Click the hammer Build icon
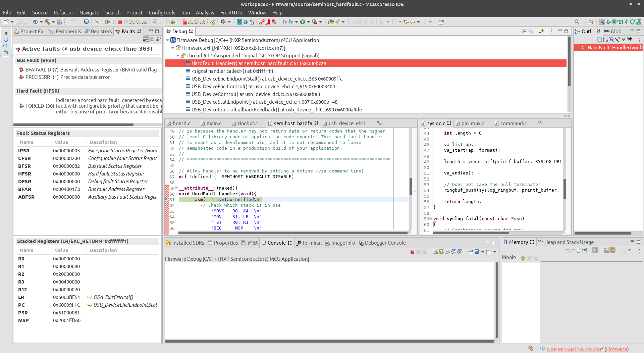The height and width of the screenshot is (353, 644). point(47,22)
